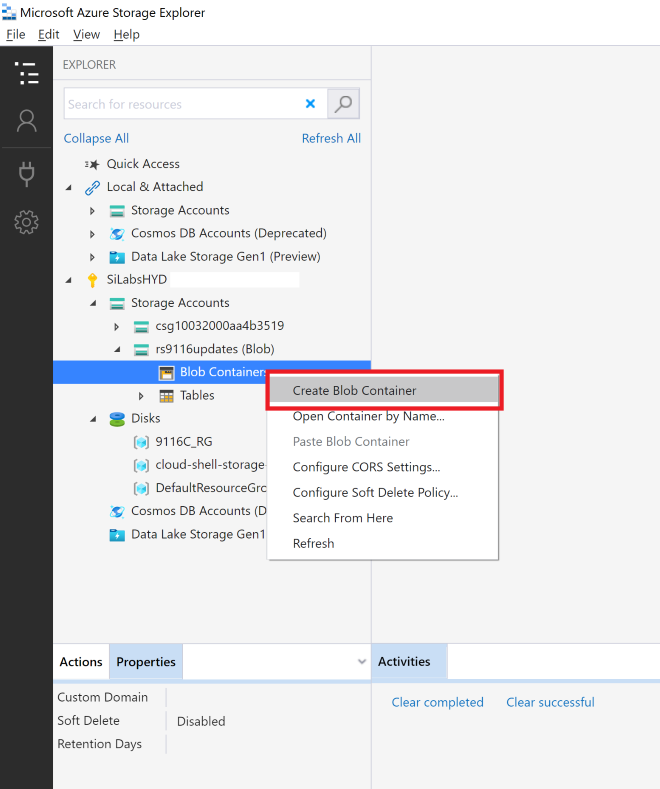Select Create Blob Container menu entry
The width and height of the screenshot is (660, 789).
pos(354,391)
